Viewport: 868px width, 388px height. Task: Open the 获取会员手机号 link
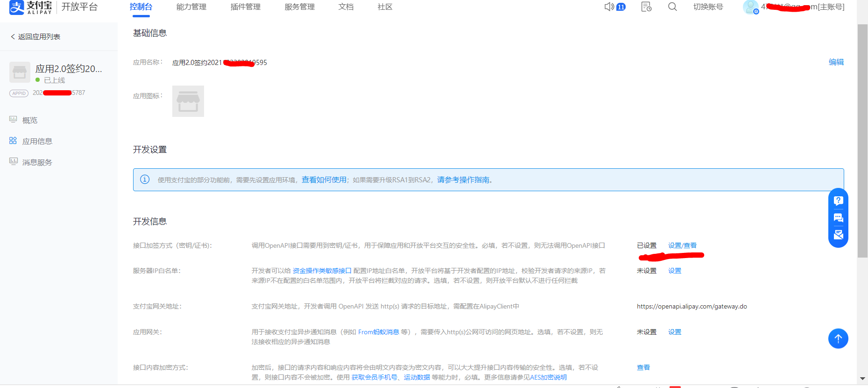point(374,377)
